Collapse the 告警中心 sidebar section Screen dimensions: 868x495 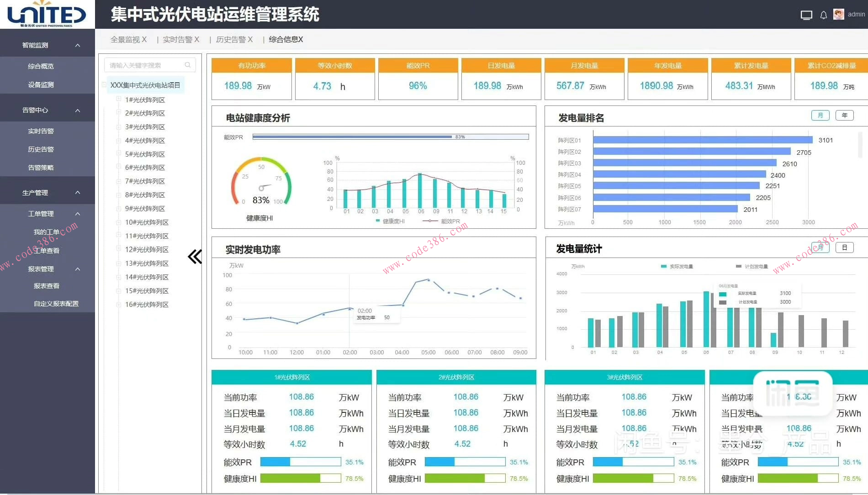[x=78, y=110]
